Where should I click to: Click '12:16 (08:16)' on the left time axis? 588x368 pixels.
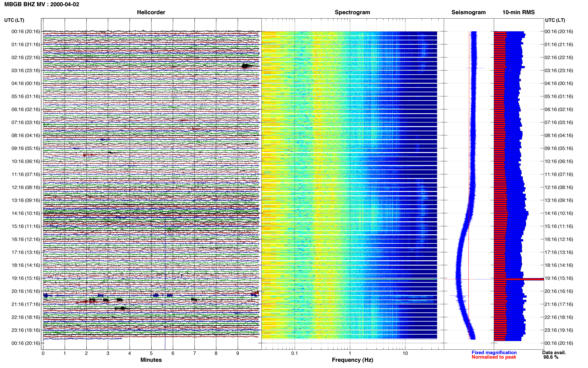pos(26,187)
